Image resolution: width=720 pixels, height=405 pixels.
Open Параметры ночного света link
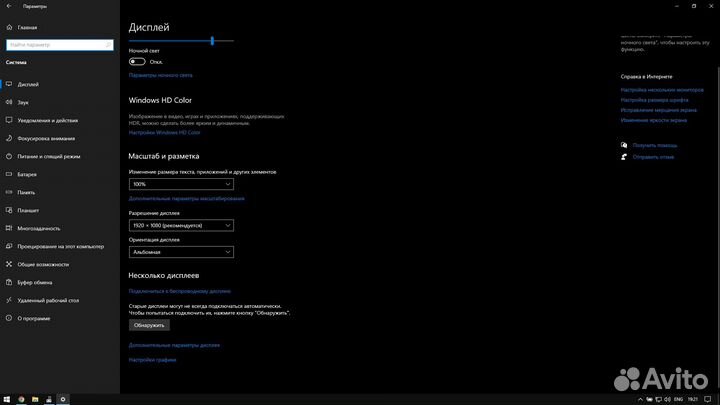pyautogui.click(x=161, y=75)
